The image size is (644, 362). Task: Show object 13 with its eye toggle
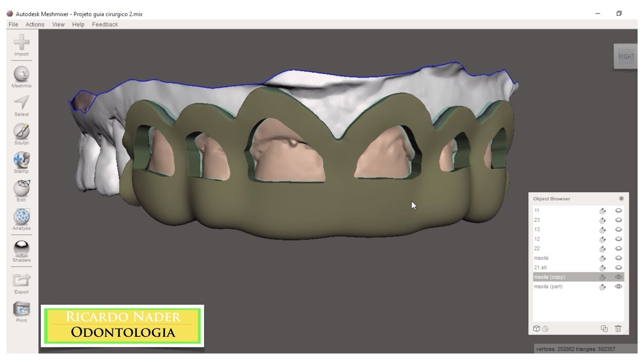619,230
